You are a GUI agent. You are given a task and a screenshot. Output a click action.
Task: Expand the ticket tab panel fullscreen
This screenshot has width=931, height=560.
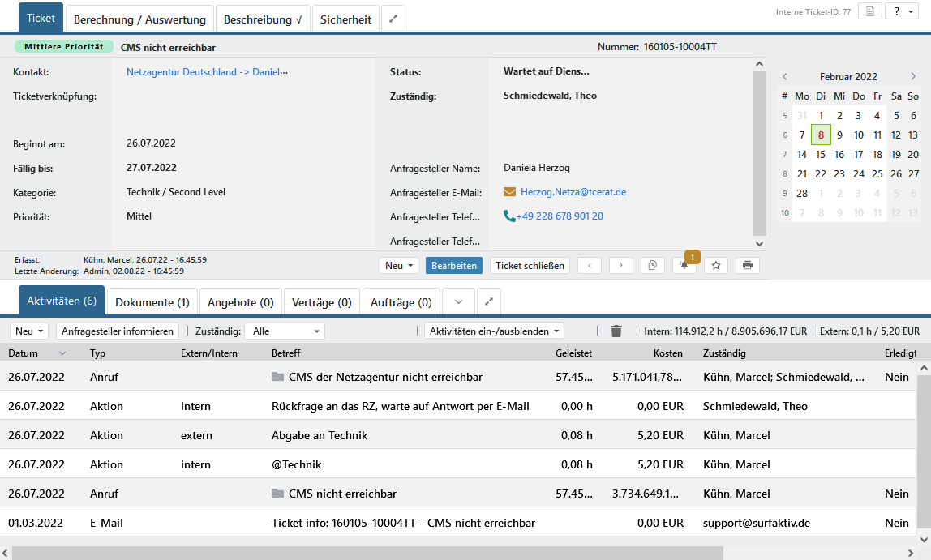tap(393, 19)
